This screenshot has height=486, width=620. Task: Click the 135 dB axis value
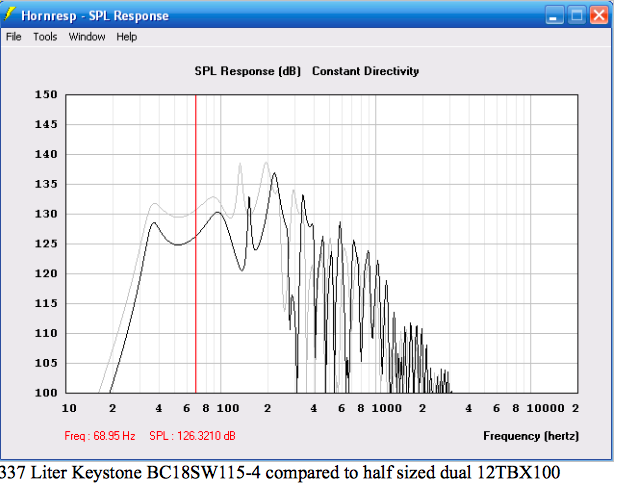click(x=46, y=184)
